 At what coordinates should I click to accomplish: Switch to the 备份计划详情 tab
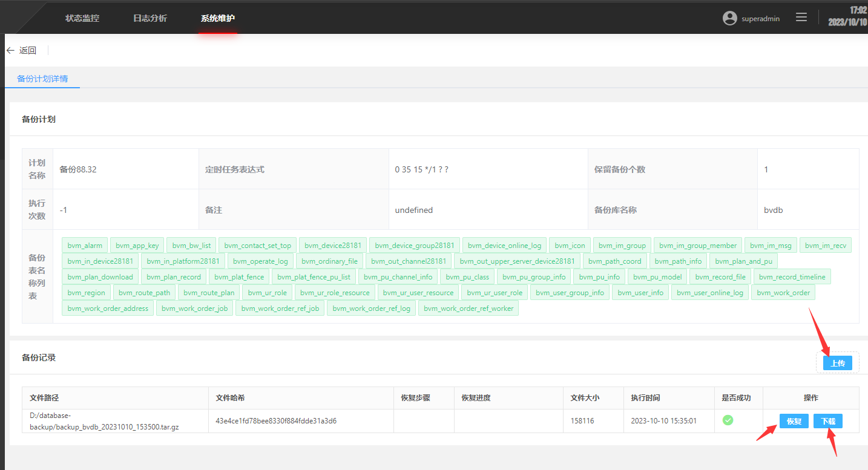(x=42, y=79)
